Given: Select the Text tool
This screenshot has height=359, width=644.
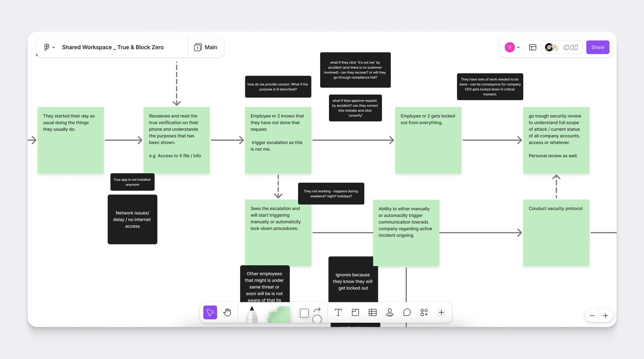Looking at the screenshot, I should pos(338,312).
